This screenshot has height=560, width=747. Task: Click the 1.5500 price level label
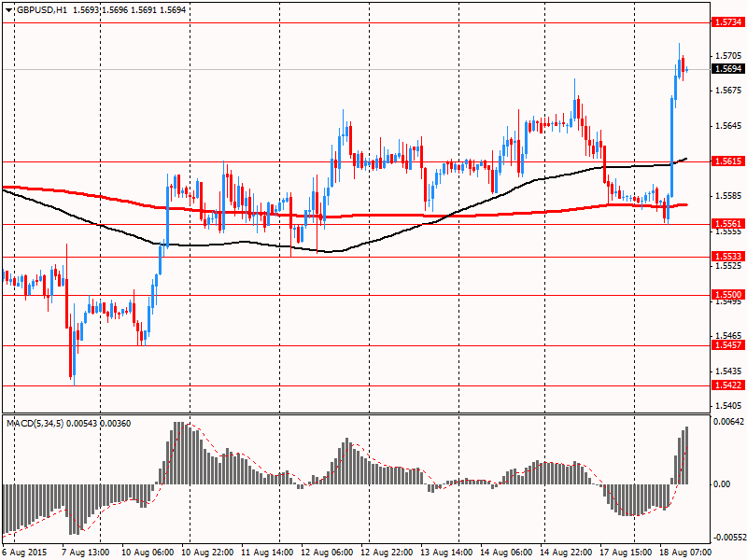(726, 295)
